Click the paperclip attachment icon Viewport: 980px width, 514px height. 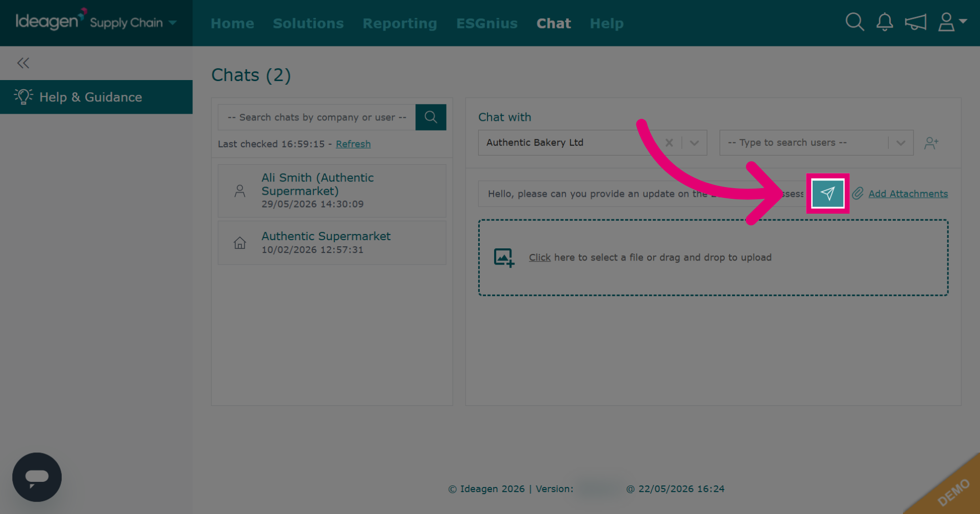click(x=857, y=193)
